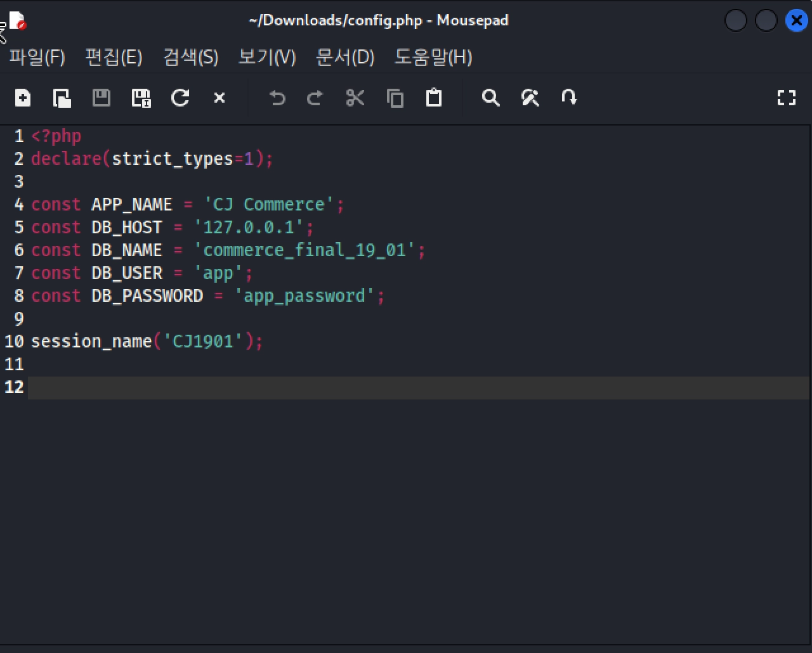The width and height of the screenshot is (812, 653).
Task: Save the current file using the toolbar
Action: 101,98
